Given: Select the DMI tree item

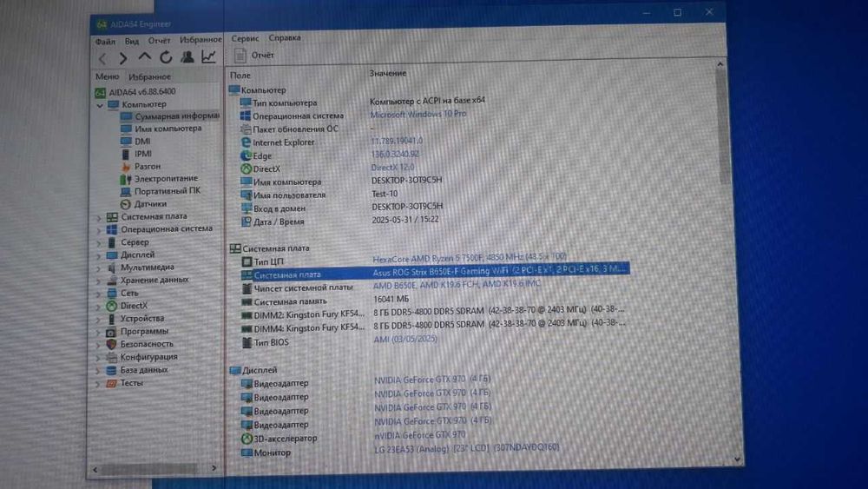Looking at the screenshot, I should 136,142.
